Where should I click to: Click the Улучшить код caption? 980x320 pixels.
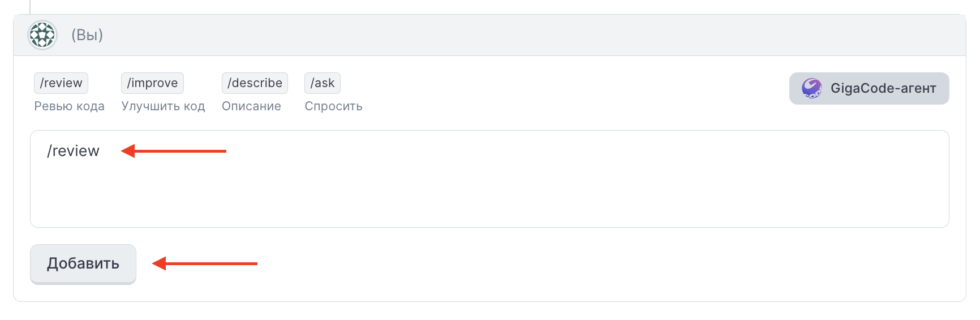[x=163, y=106]
